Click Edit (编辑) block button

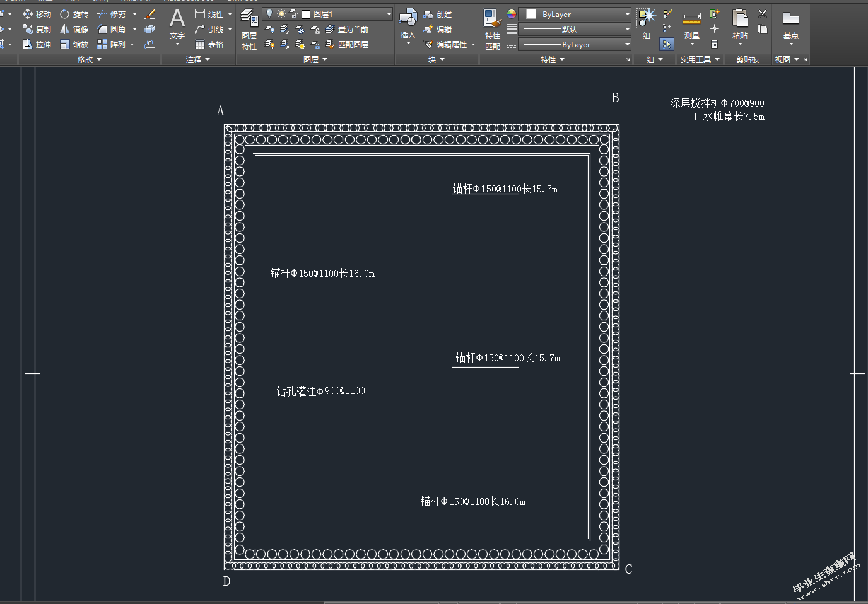click(x=438, y=29)
